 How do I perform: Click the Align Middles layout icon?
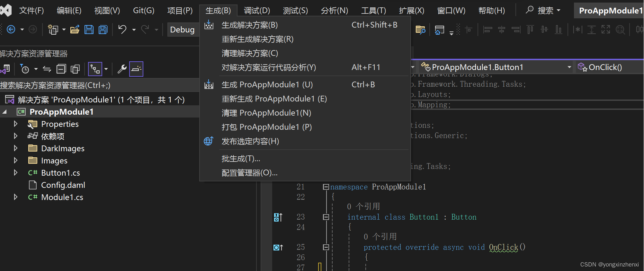point(544,30)
